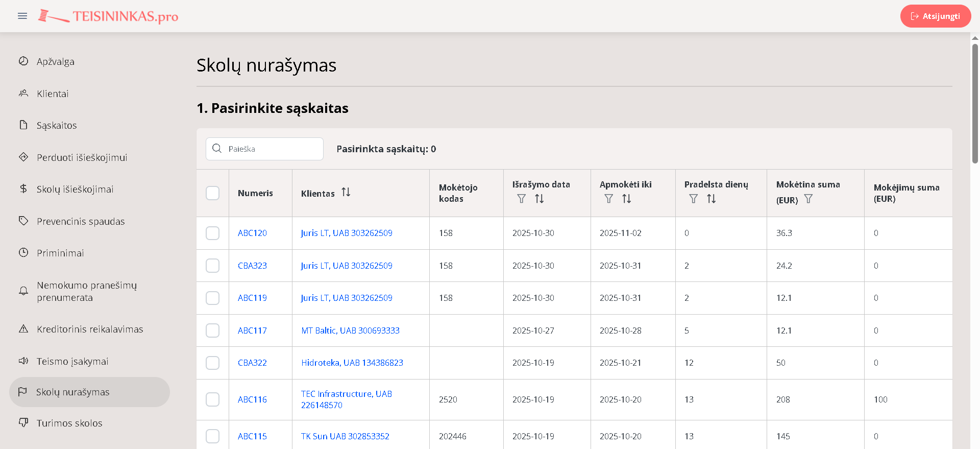Image resolution: width=980 pixels, height=449 pixels.
Task: Open the Mokėtina suma filter icon
Action: (808, 199)
